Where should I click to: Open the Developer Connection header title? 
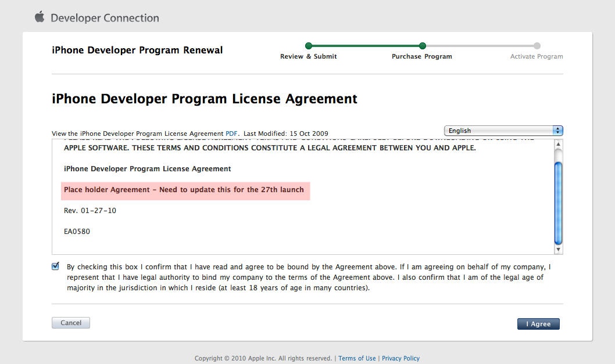click(105, 18)
